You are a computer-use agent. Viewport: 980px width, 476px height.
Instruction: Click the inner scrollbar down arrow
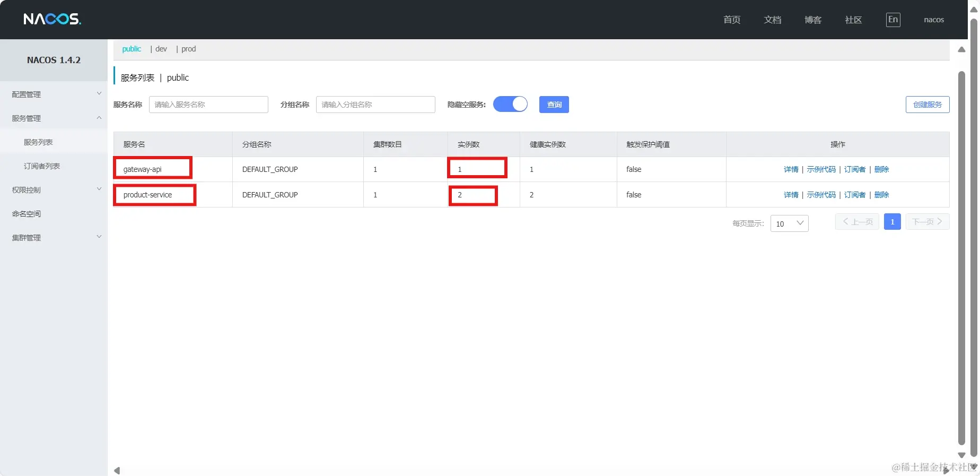[x=961, y=455]
